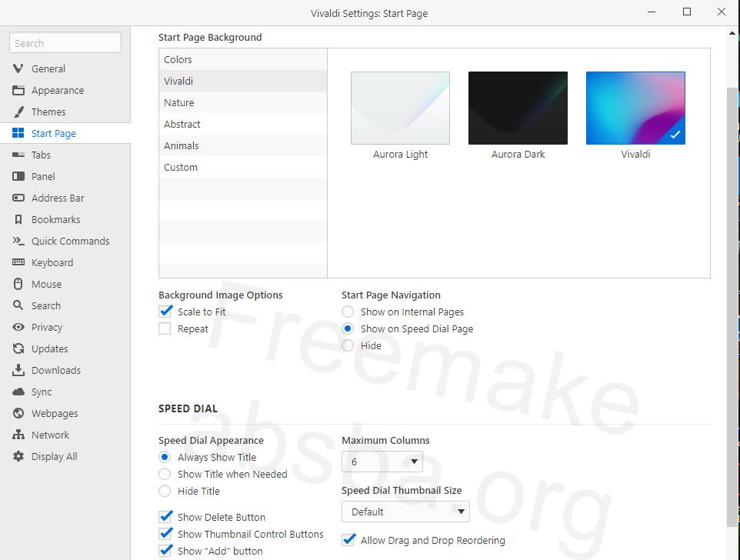The height and width of the screenshot is (560, 740).
Task: Click the Keyboard icon in sidebar
Action: [18, 262]
